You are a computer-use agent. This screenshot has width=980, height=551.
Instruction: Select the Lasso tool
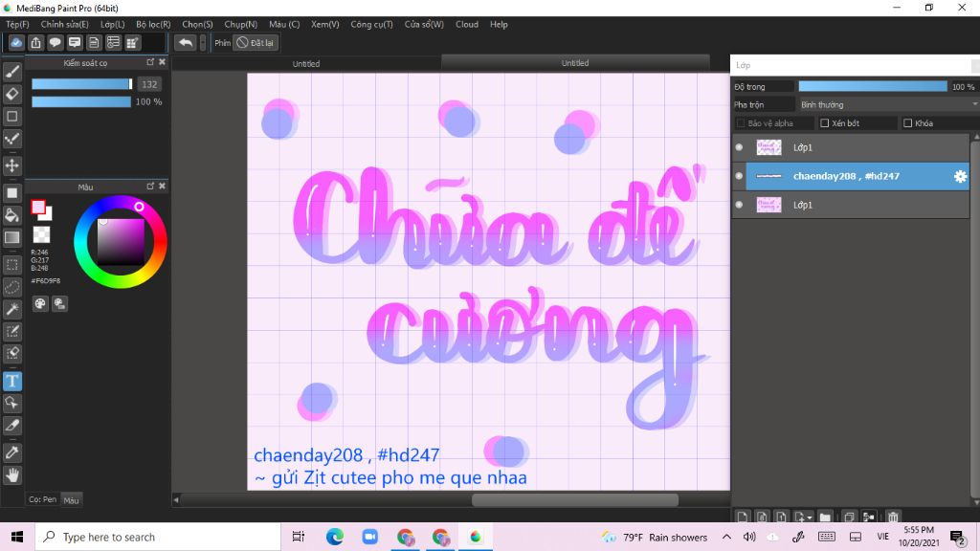point(11,287)
